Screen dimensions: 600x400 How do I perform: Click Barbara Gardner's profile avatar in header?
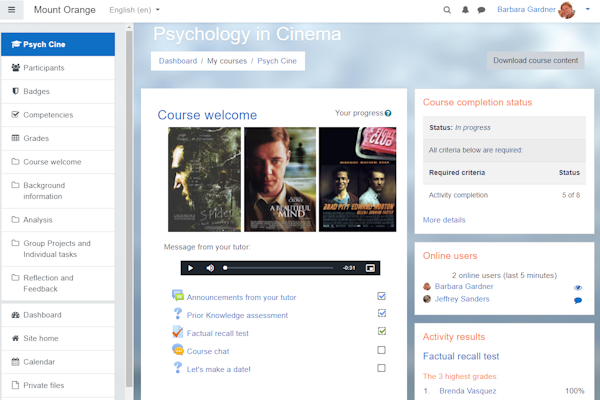click(567, 10)
